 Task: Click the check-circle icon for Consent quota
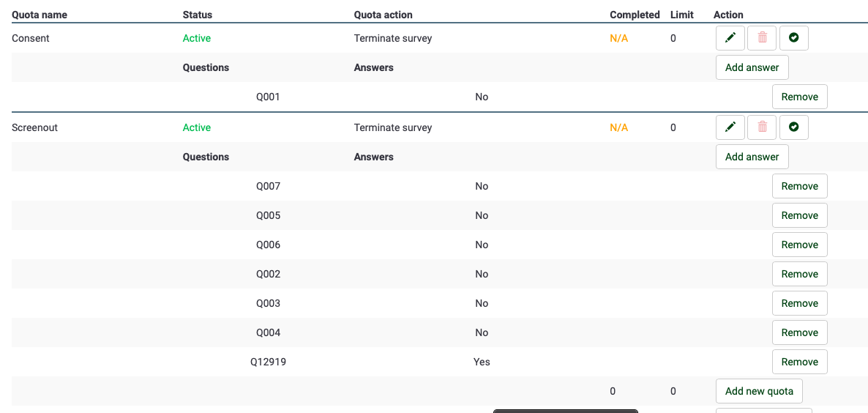pyautogui.click(x=793, y=38)
